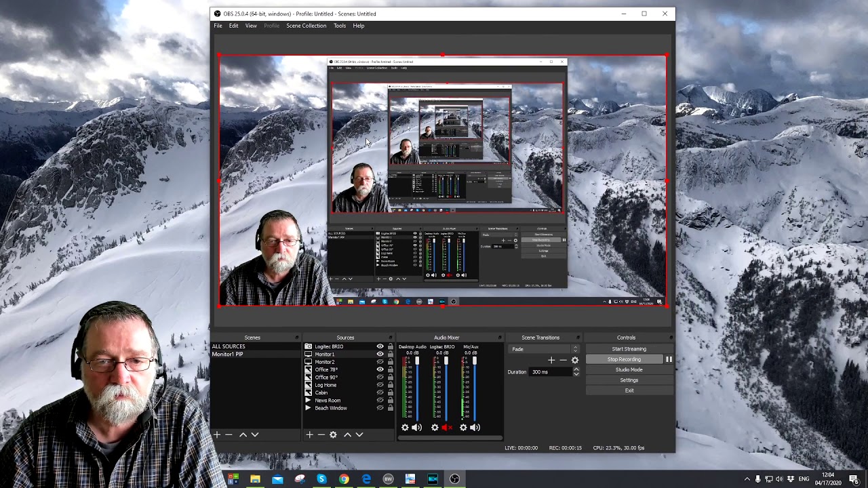The height and width of the screenshot is (488, 868).
Task: Add a new scene with the Scenes plus icon
Action: tap(217, 434)
